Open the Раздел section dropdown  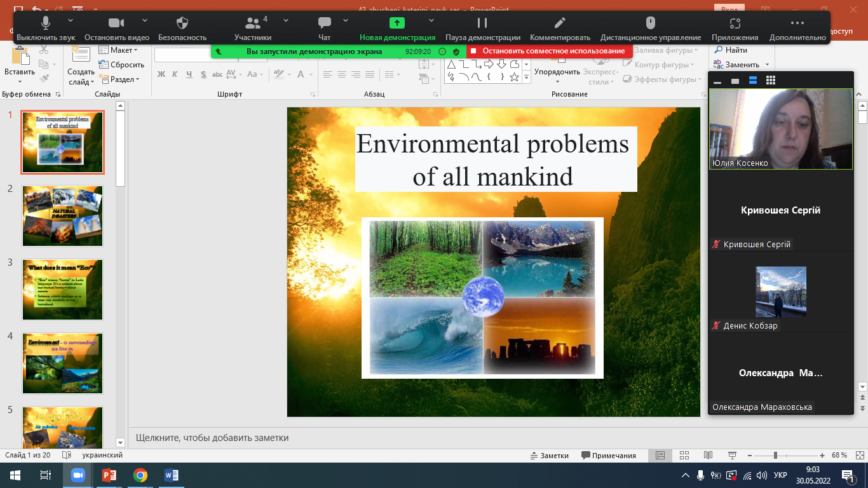coord(119,79)
